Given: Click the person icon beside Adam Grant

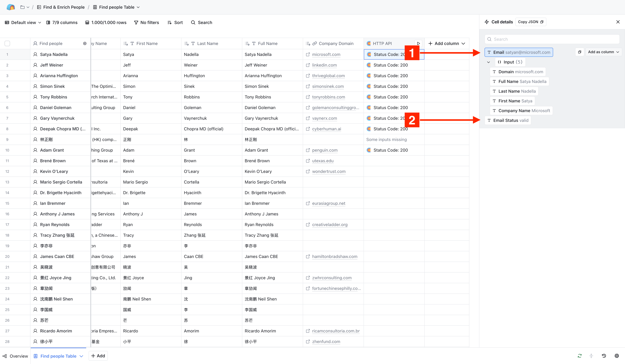Looking at the screenshot, I should pos(35,150).
